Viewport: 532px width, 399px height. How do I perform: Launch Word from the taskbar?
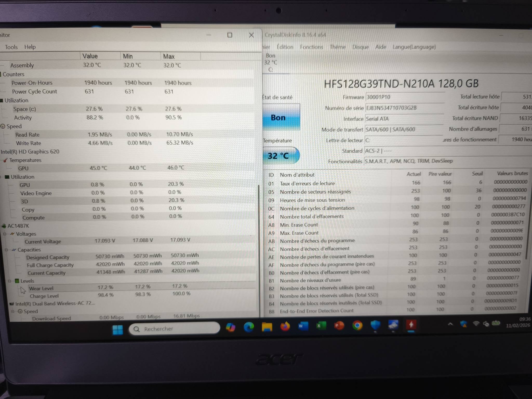(x=303, y=326)
